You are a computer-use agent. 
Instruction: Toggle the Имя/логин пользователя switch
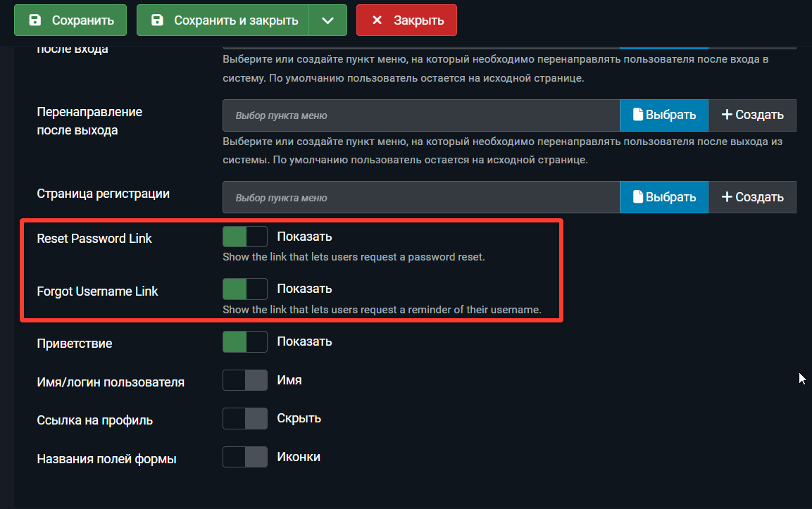tap(245, 380)
